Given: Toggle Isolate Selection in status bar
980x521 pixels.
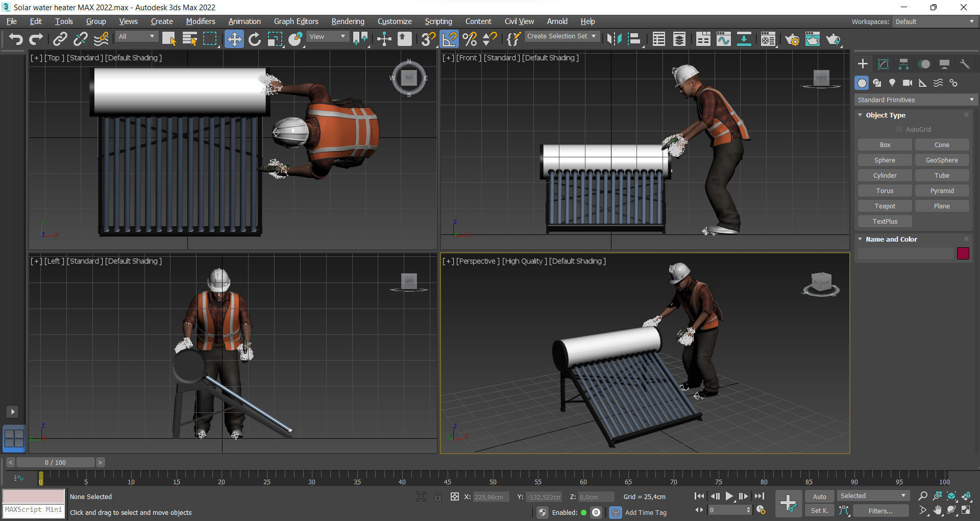Looking at the screenshot, I should (421, 496).
